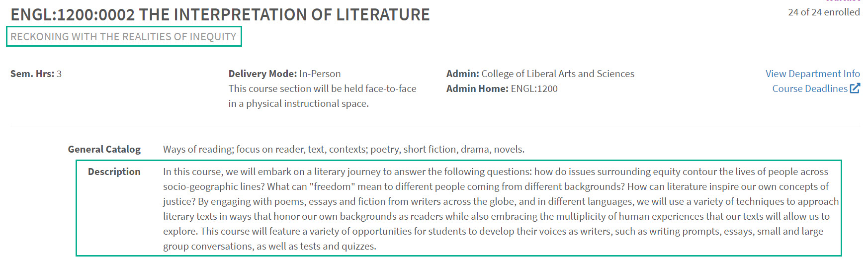Open the Course Deadlines link

809,88
